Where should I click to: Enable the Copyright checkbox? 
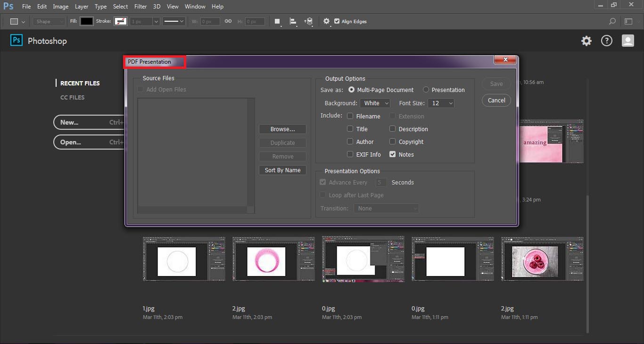tap(392, 142)
